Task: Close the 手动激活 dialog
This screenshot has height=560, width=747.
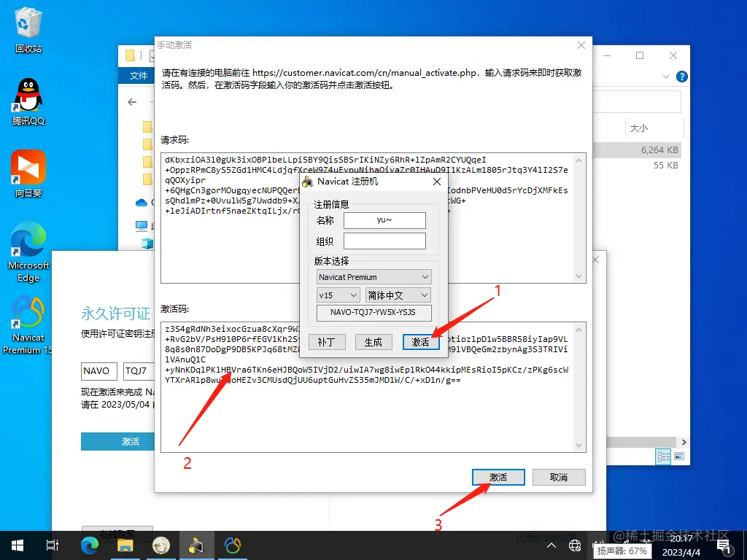Action: point(581,45)
